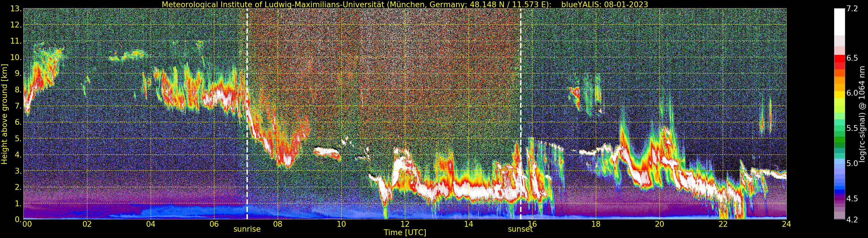Click the '7.' height tick label
The width and height of the screenshot is (868, 238).
[18, 106]
